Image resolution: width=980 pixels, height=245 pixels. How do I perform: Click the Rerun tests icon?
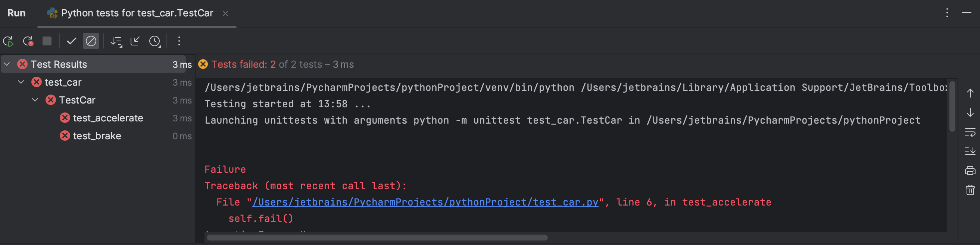point(8,41)
